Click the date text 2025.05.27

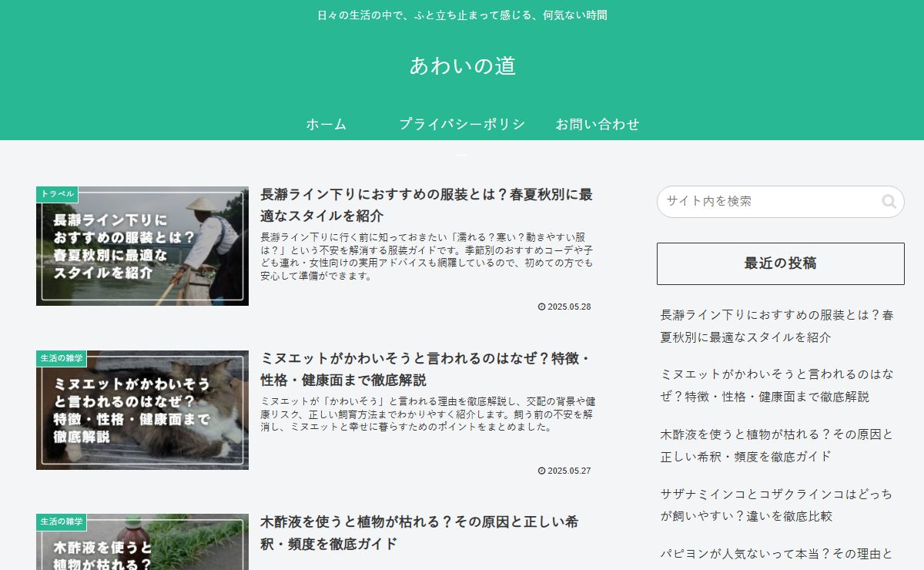[569, 471]
